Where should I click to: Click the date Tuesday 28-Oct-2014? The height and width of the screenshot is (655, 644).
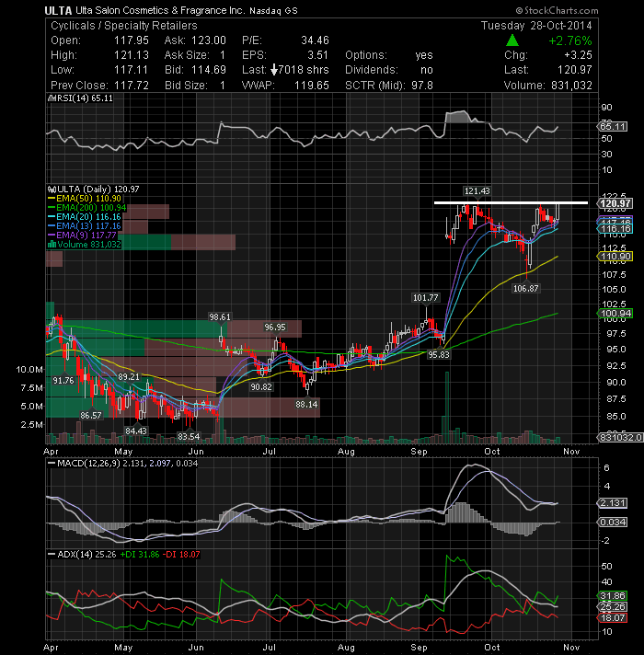(x=536, y=26)
